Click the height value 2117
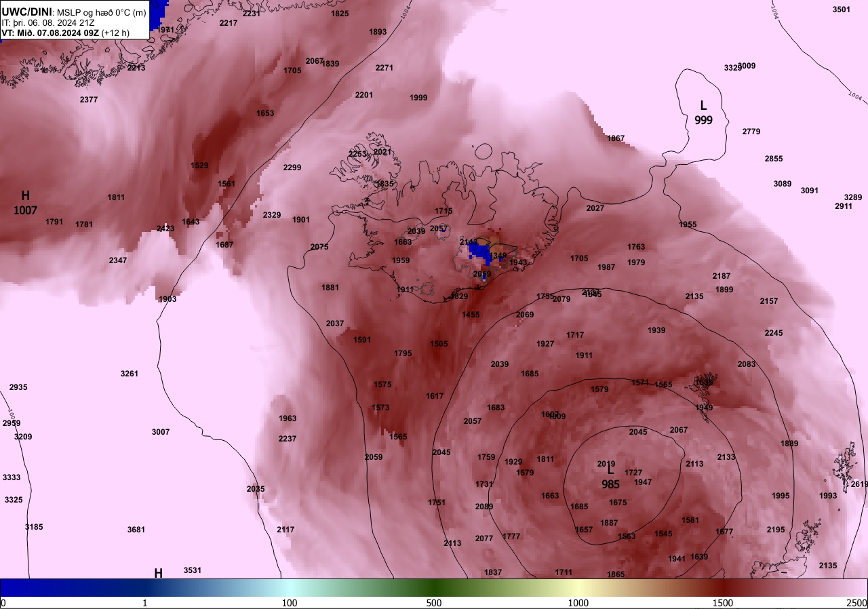The image size is (868, 609). pyautogui.click(x=285, y=530)
